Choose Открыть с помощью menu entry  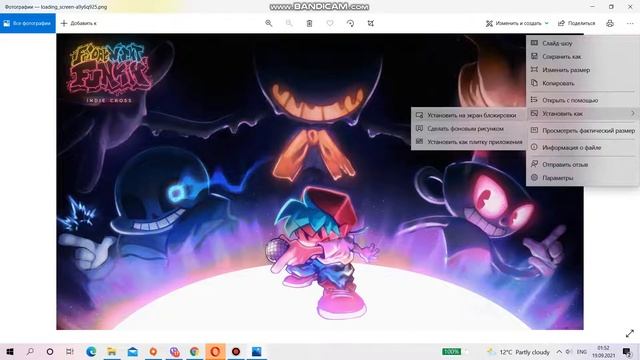pos(582,100)
